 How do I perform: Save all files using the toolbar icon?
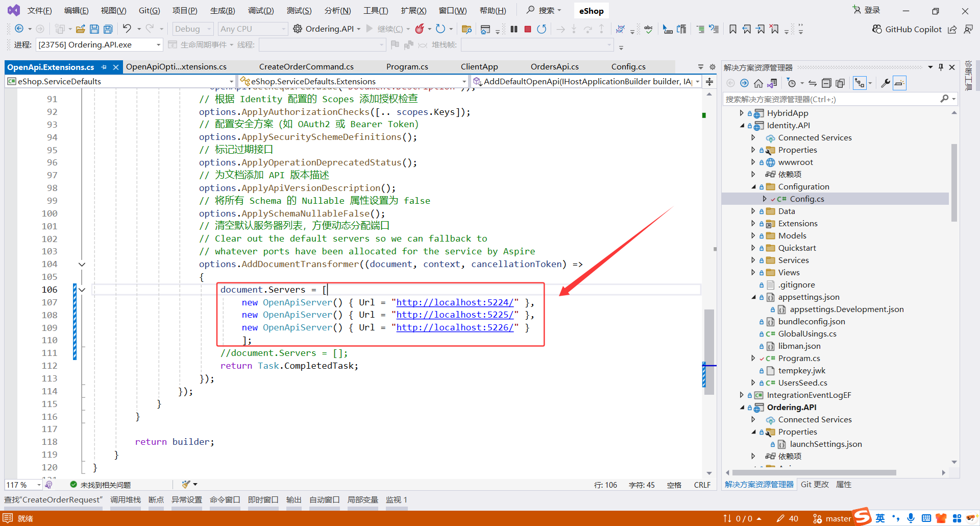(108, 29)
